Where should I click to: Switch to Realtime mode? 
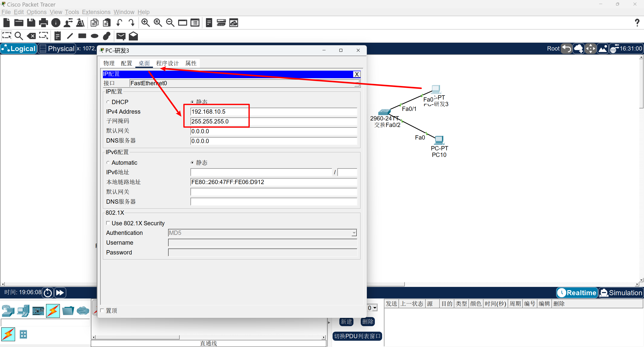pyautogui.click(x=577, y=293)
